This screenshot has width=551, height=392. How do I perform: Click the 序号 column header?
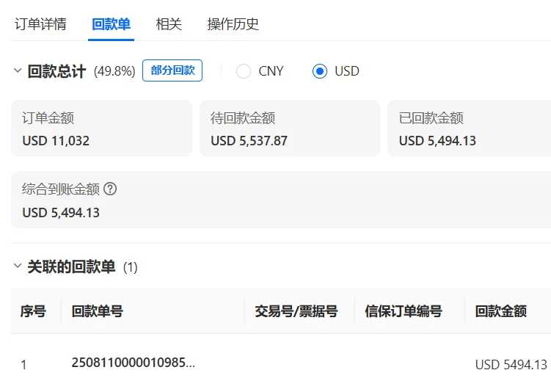33,311
